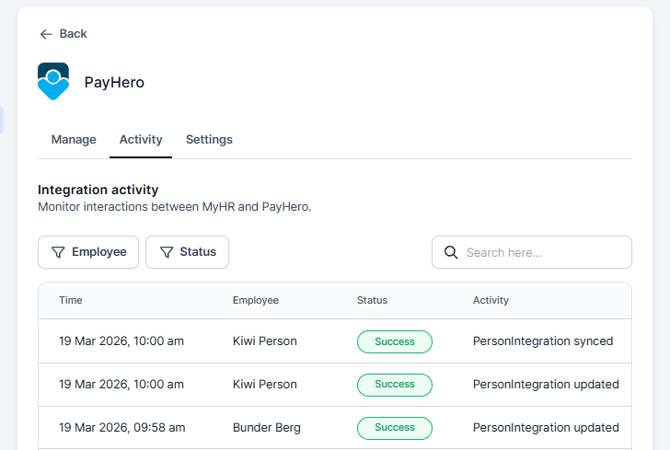Click the Activity column header
Screen dimensions: 670x450
(491, 300)
